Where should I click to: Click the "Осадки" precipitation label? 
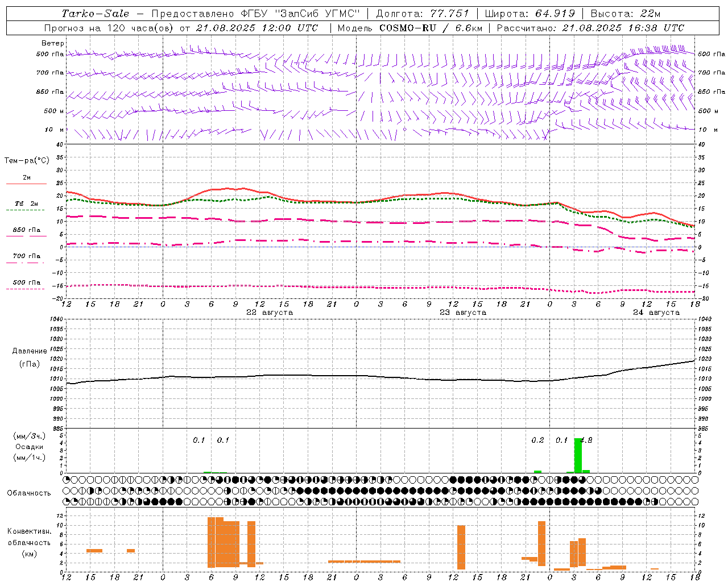pyautogui.click(x=29, y=447)
